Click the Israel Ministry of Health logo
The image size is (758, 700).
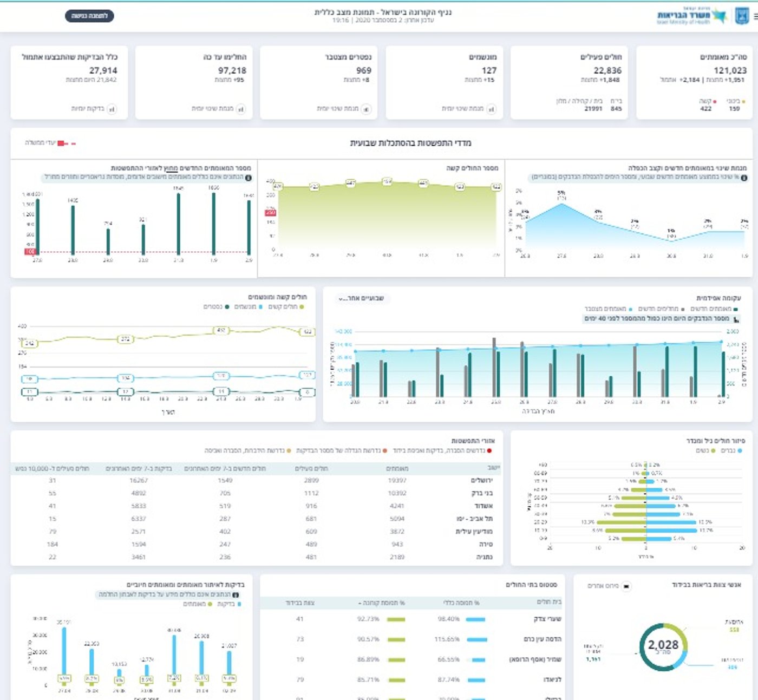[691, 16]
